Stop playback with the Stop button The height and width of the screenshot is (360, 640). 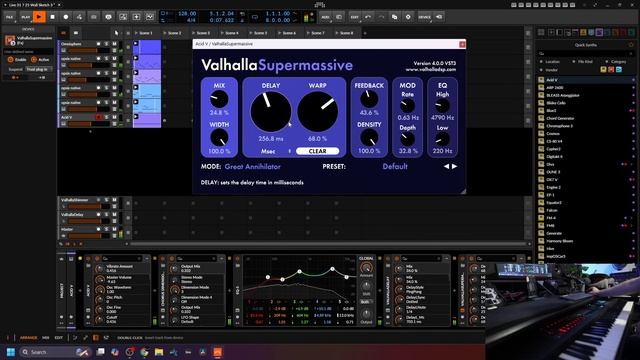point(52,17)
